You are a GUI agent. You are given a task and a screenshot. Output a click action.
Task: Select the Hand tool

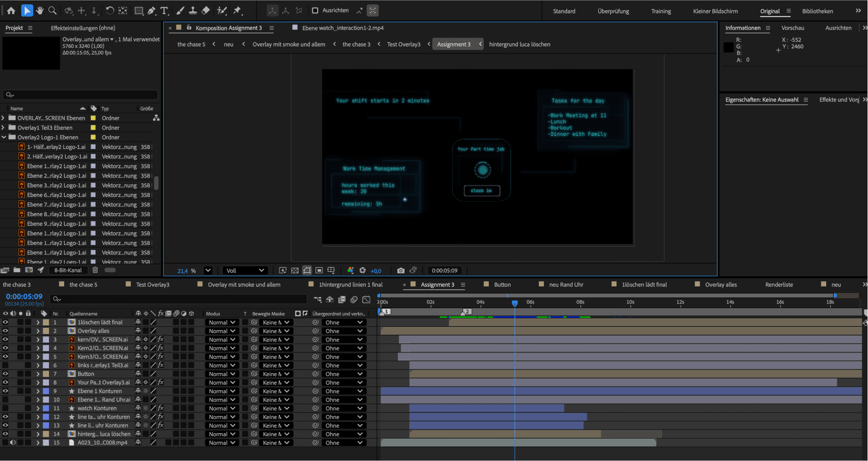(x=40, y=10)
